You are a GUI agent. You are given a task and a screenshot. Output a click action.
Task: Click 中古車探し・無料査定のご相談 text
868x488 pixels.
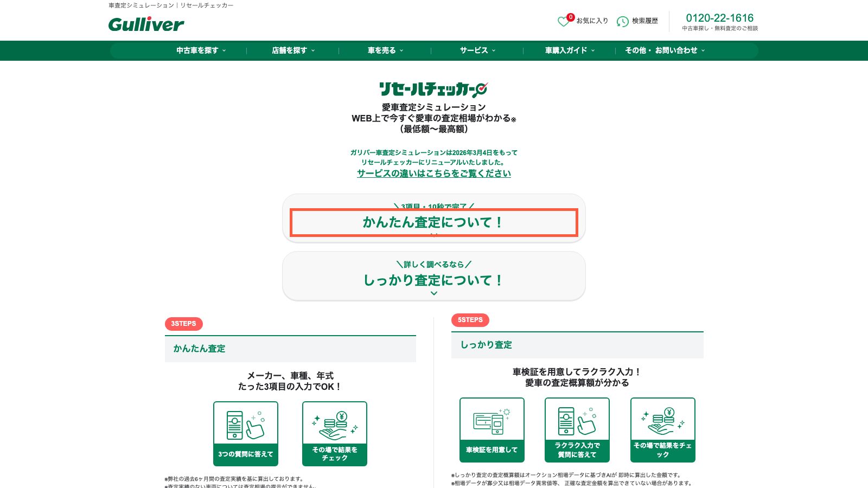coord(720,28)
